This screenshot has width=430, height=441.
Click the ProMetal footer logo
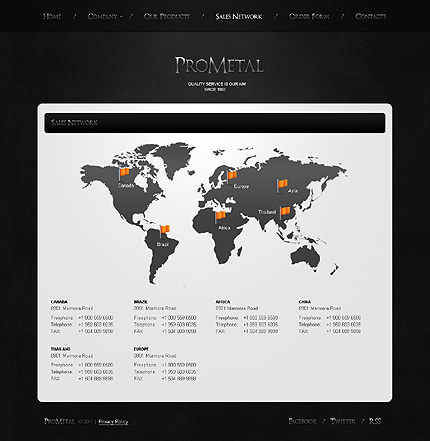coord(59,421)
